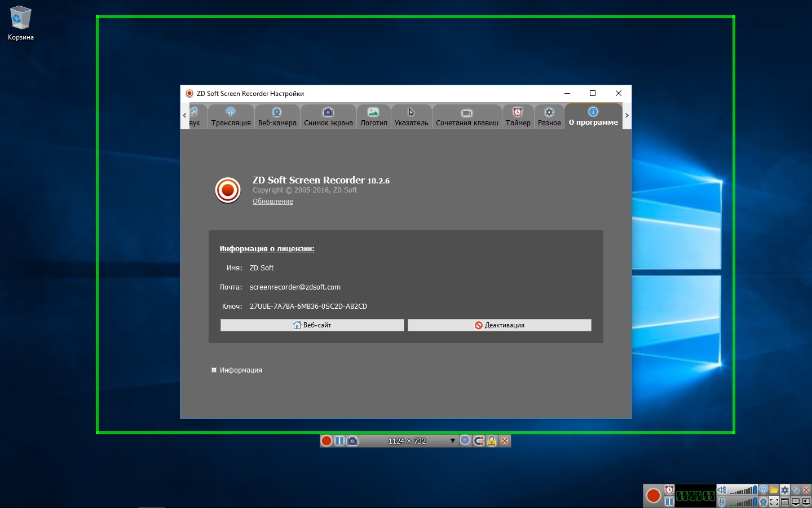Screen dimensions: 812x508
Task: Click the settings gear icon in control panel
Action: pyautogui.click(x=785, y=490)
